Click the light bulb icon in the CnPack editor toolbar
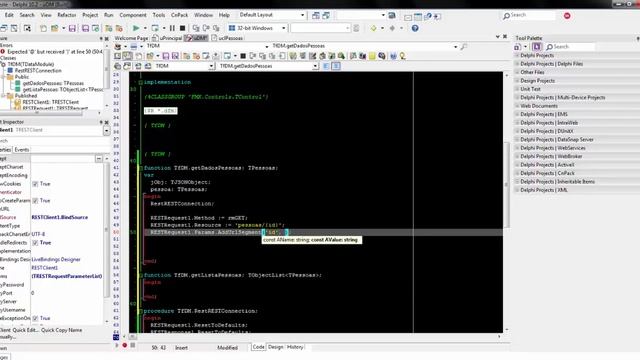The image size is (640, 360). pos(402,56)
